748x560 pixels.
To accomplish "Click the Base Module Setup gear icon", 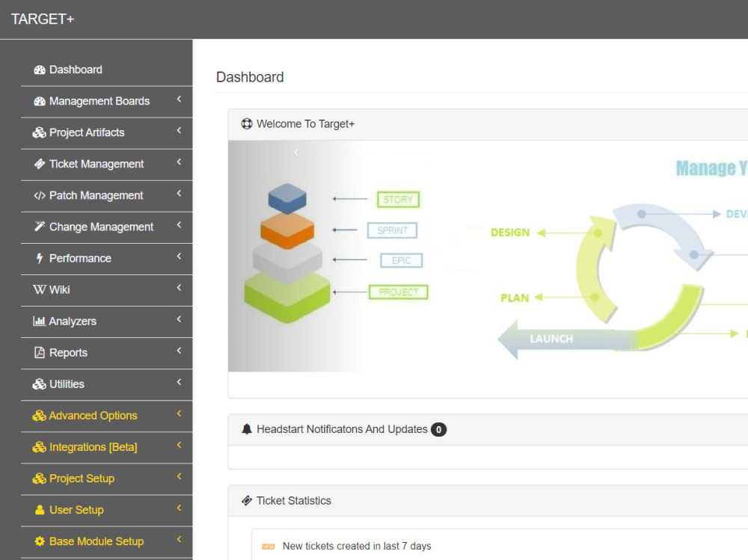I will pos(40,541).
